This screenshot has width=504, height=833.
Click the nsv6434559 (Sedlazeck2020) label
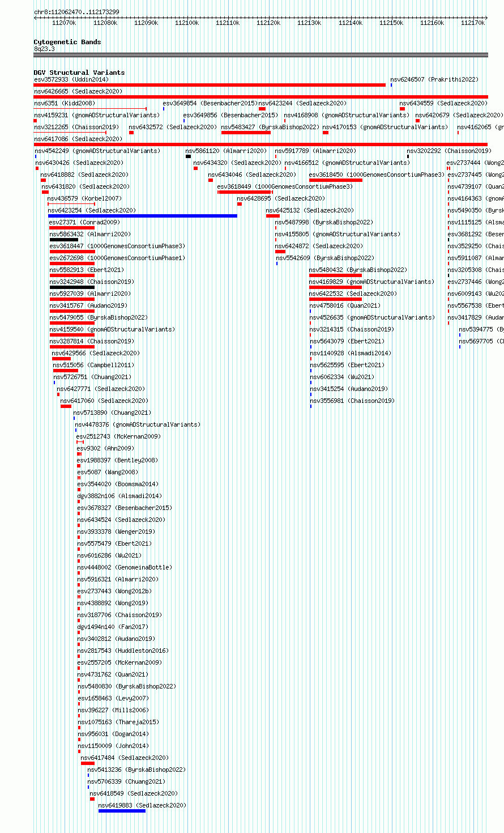pos(443,103)
